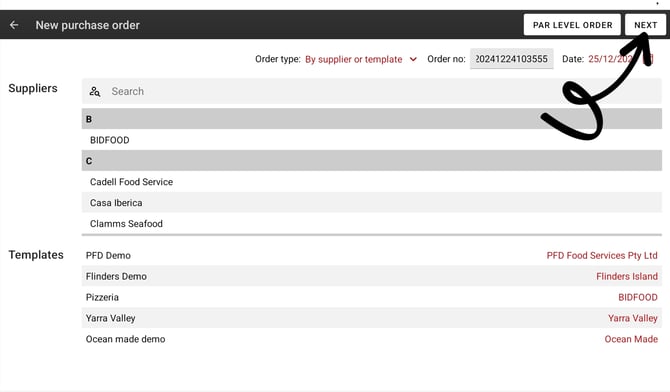Click the New purchase order title
Viewport: 670px width, 392px height.
pos(88,25)
